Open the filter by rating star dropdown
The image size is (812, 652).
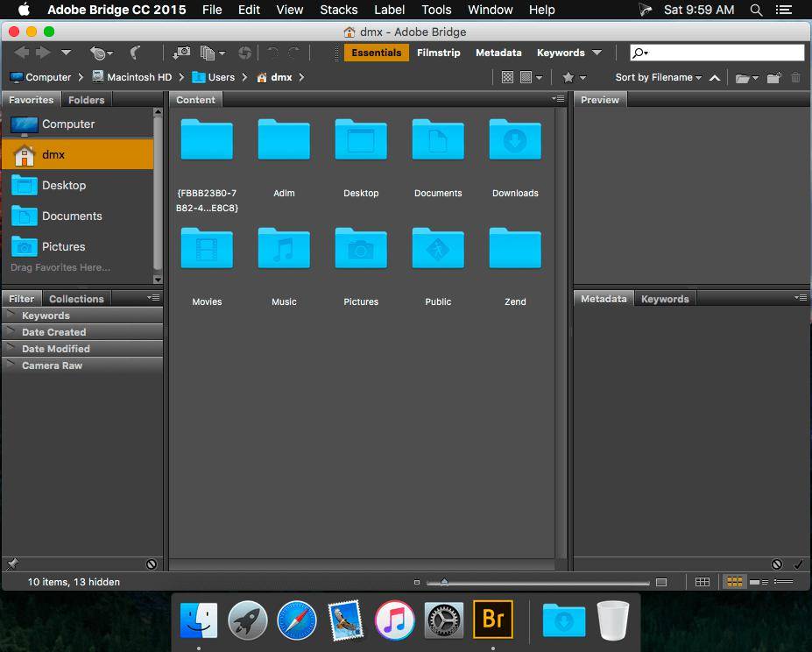(574, 78)
